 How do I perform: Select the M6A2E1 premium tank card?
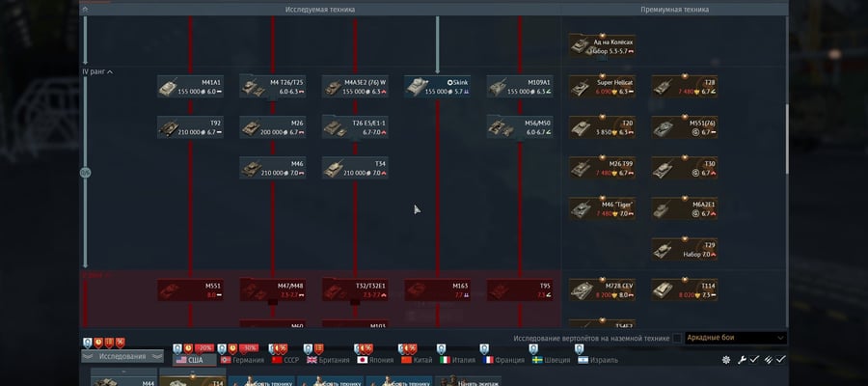coord(685,208)
